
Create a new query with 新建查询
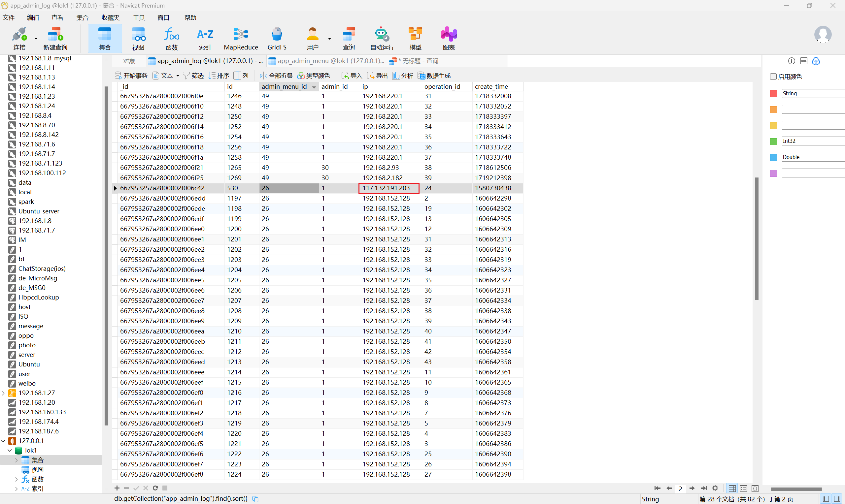(x=55, y=38)
